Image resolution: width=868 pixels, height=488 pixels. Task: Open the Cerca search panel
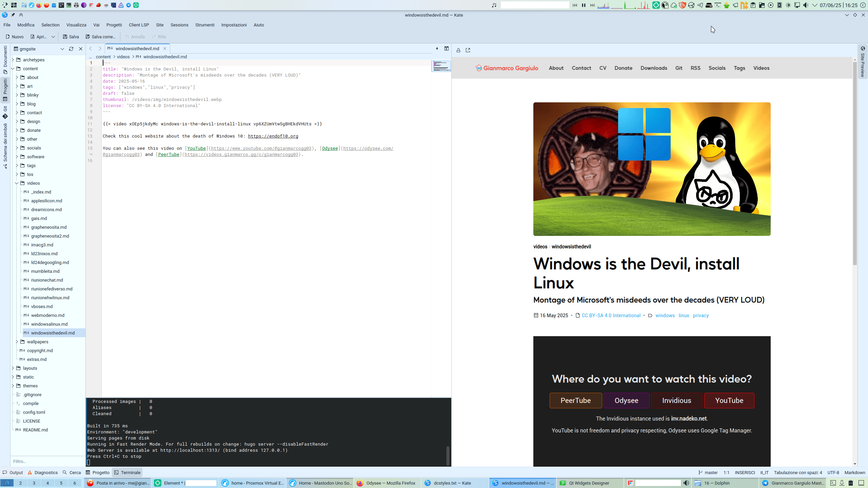(72, 472)
